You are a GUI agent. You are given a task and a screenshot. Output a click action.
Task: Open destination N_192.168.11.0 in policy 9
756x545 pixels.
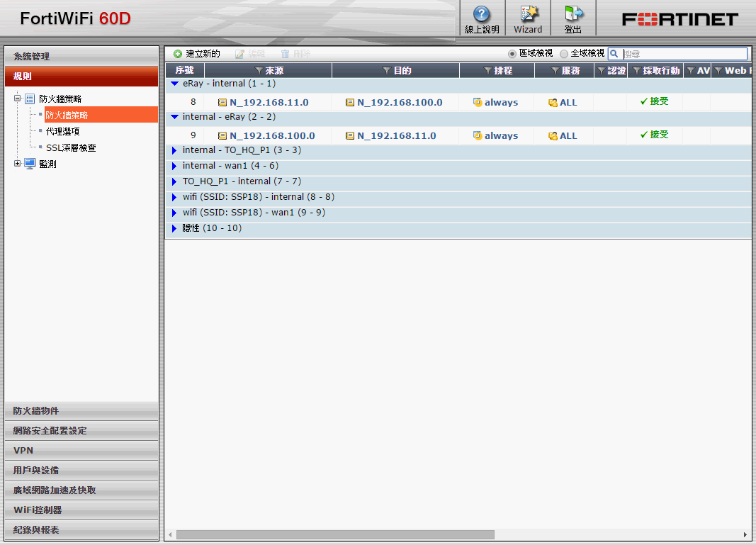click(396, 135)
